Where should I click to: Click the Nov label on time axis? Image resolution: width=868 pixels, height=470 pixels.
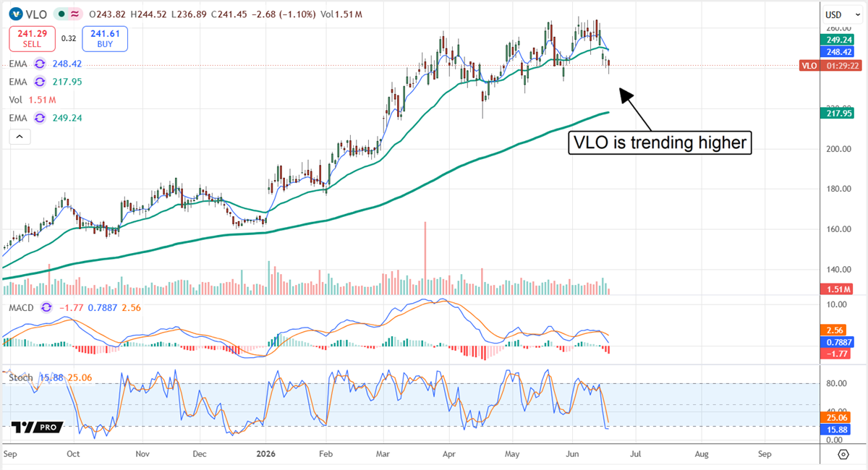142,455
